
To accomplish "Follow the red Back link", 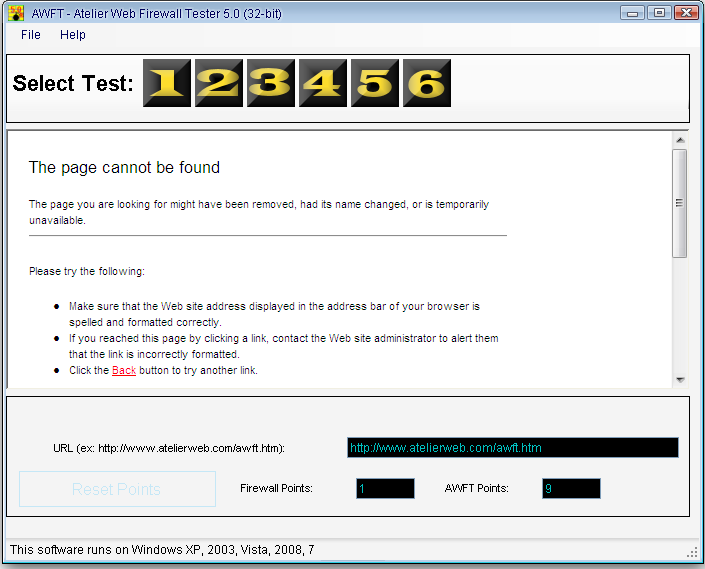I will click(x=124, y=370).
